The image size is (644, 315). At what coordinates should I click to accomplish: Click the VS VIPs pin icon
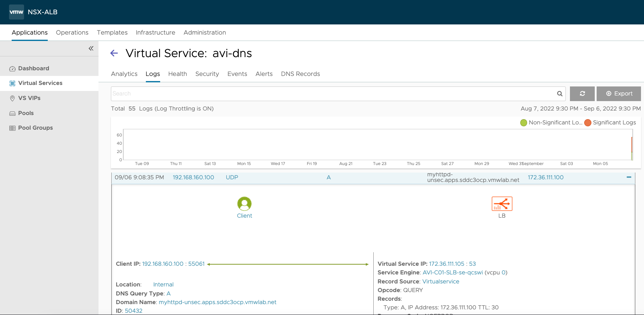coord(12,98)
